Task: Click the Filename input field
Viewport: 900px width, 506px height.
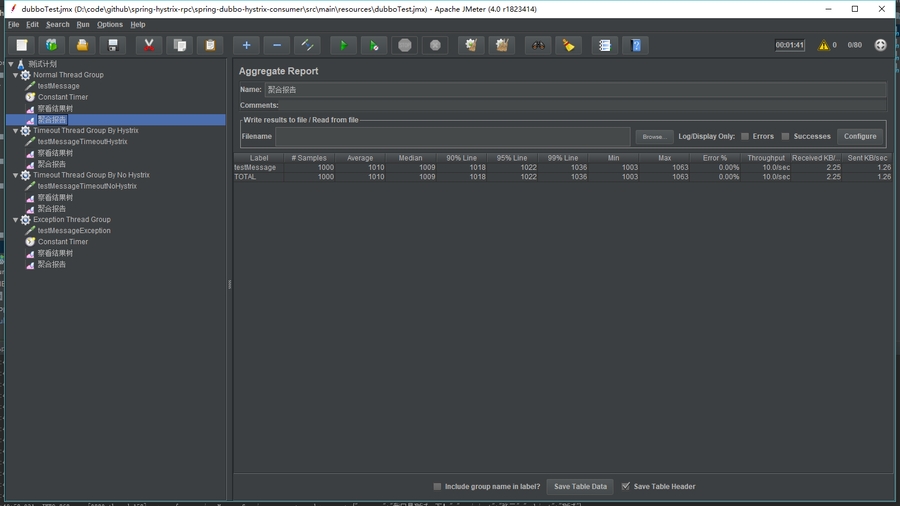Action: [x=452, y=136]
